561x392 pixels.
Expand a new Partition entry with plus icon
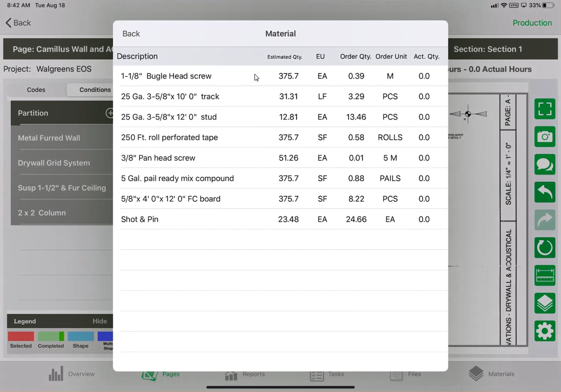[110, 113]
